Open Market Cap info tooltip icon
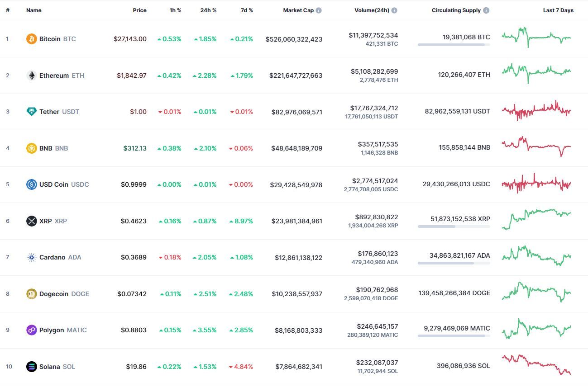 (319, 10)
